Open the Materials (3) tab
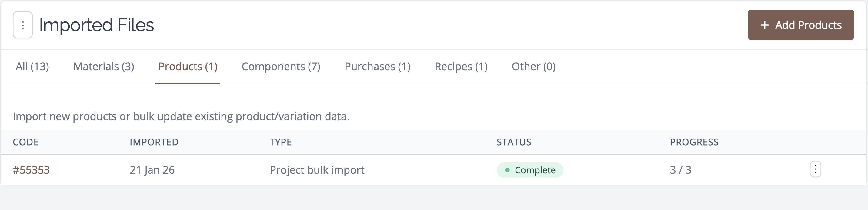The width and height of the screenshot is (868, 210). point(104,67)
